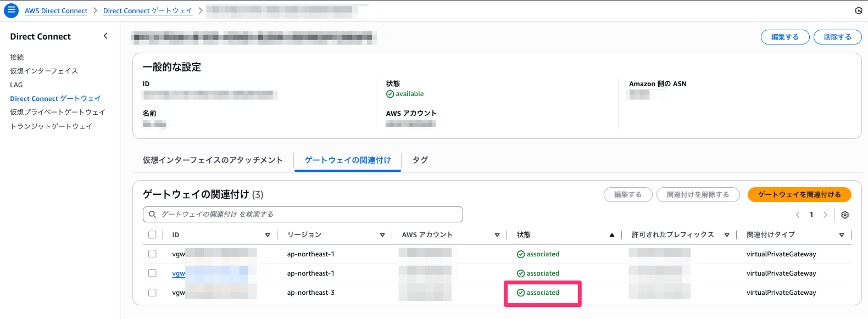Click the top 編集する button
The height and width of the screenshot is (319, 868).
(x=785, y=37)
